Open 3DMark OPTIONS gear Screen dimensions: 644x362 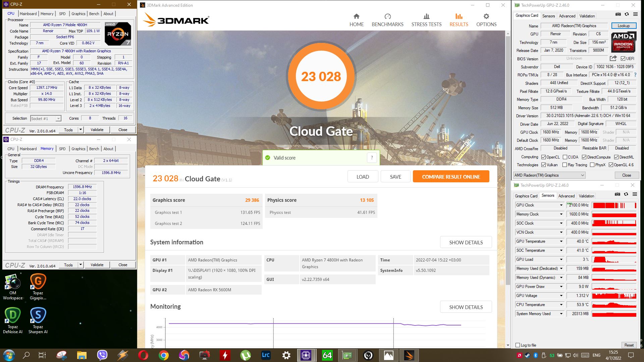[x=486, y=20]
